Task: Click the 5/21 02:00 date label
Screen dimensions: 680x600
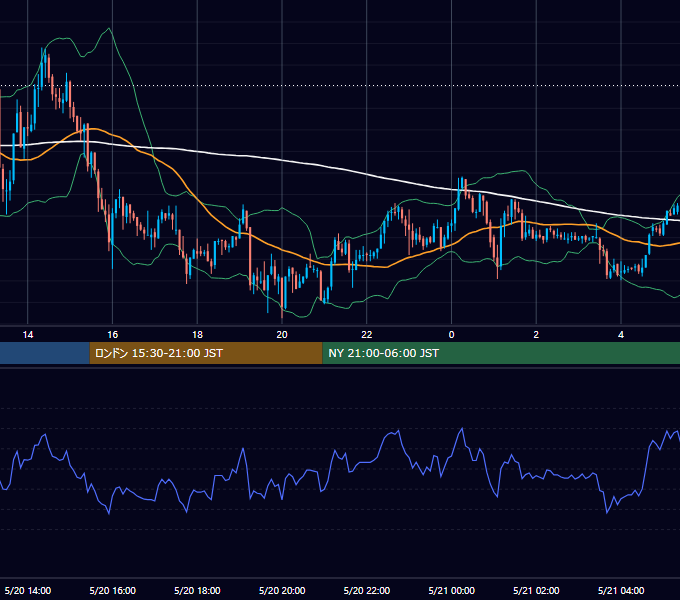Action: [536, 590]
